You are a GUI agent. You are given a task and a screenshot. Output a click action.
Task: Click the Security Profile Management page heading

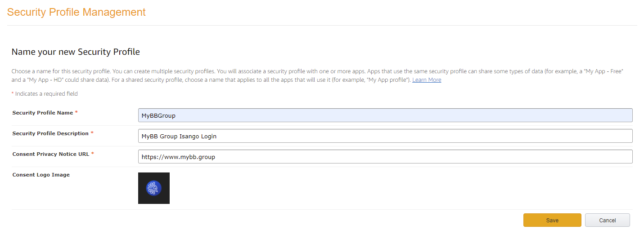[77, 12]
